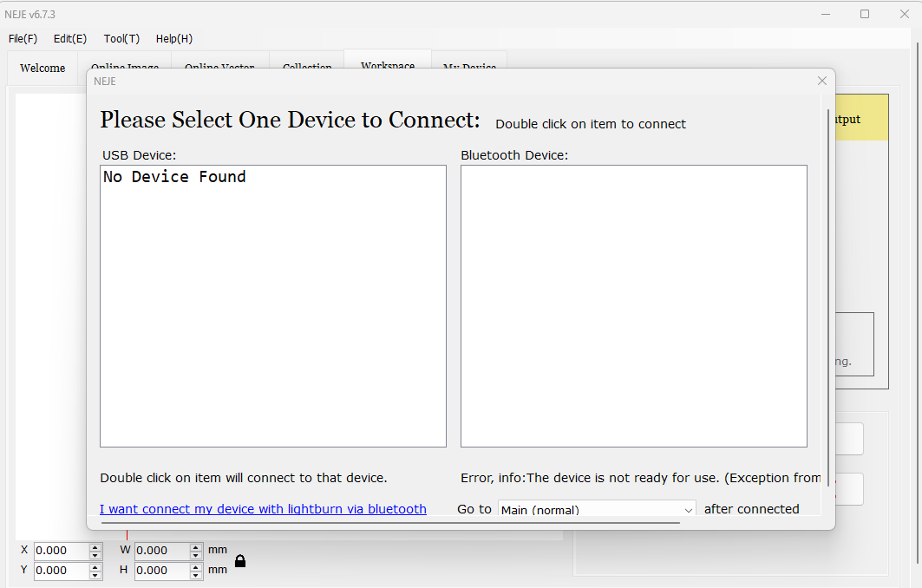Click the 'Please Select One Device to Connect:' heading
Screen dimensions: 922x588
click(290, 120)
